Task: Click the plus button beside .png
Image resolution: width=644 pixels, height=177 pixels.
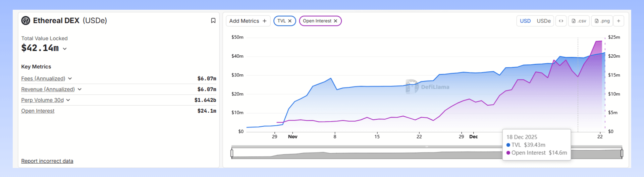Action: (x=619, y=21)
